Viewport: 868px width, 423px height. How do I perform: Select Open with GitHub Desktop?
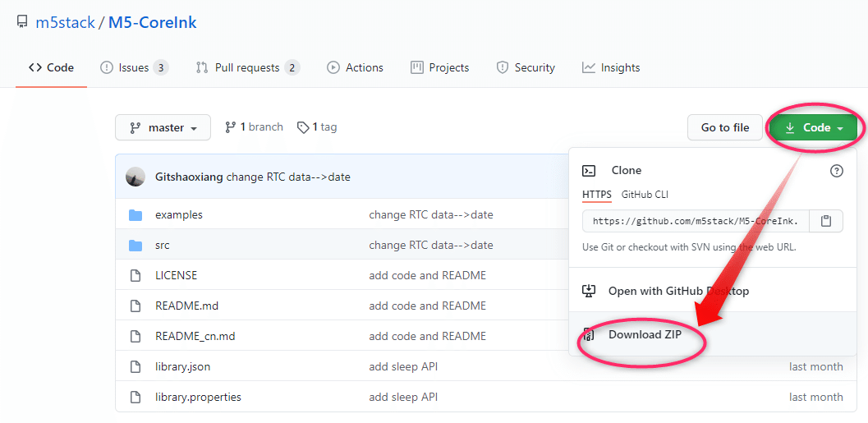[x=678, y=291]
